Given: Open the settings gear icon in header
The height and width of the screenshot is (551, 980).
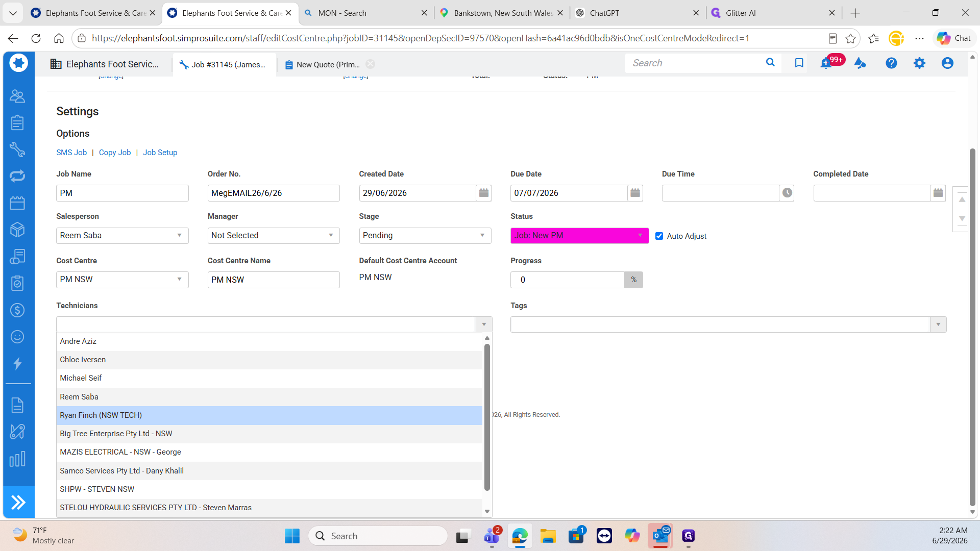Looking at the screenshot, I should point(919,63).
